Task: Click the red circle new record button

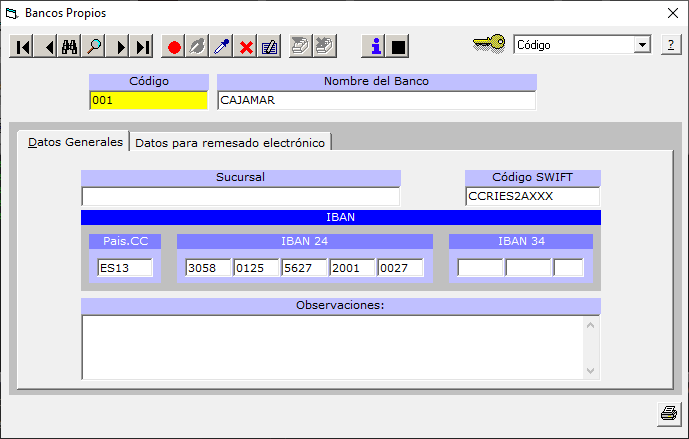Action: pyautogui.click(x=174, y=47)
